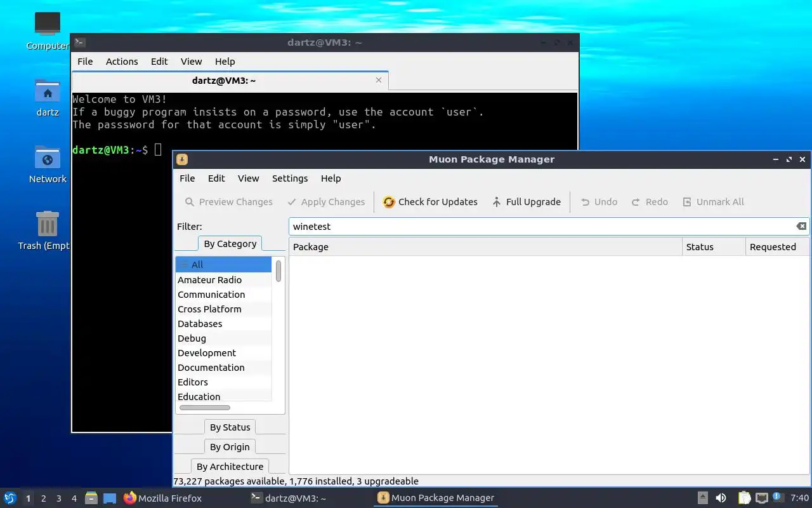812x508 pixels.
Task: Start Full Upgrade from the toolbar
Action: point(526,202)
